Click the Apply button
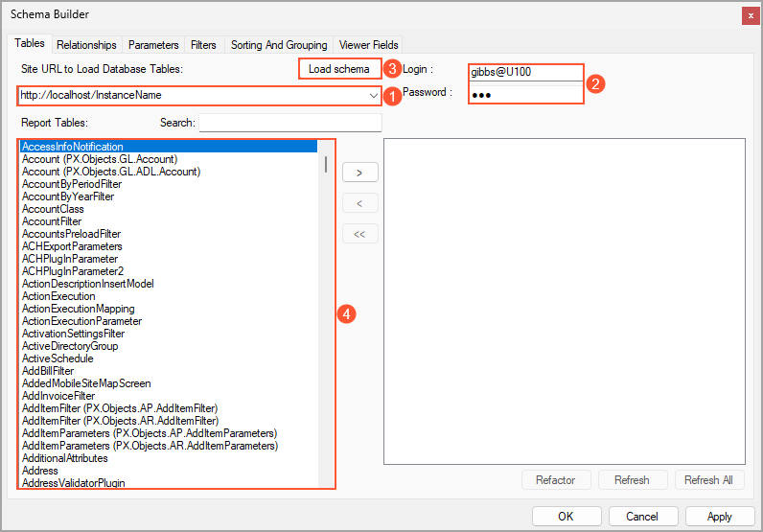This screenshot has width=763, height=532. point(720,516)
